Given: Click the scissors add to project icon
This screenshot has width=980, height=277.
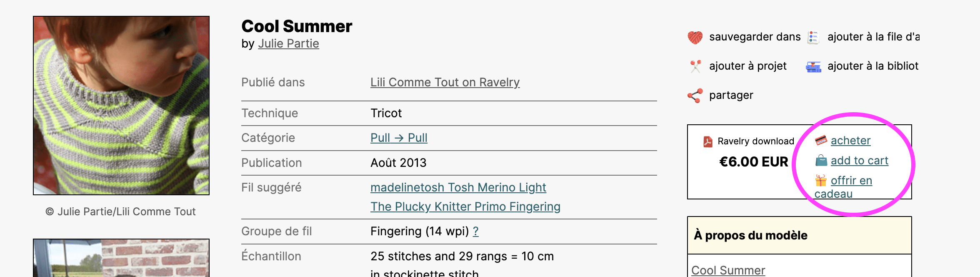Looking at the screenshot, I should click(x=695, y=66).
